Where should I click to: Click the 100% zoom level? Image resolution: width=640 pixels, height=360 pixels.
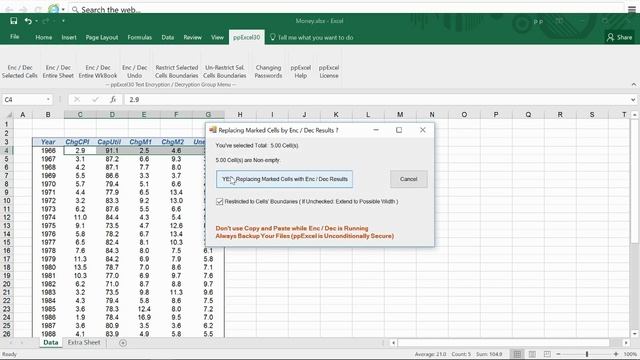click(630, 354)
